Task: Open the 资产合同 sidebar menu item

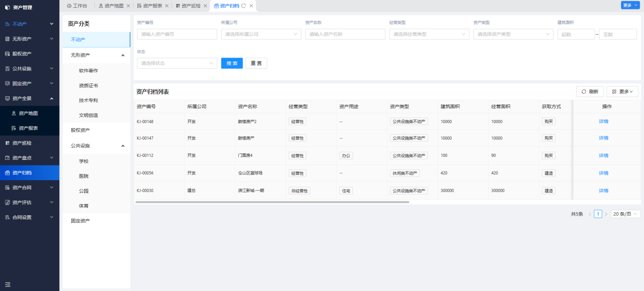Action: click(x=30, y=187)
